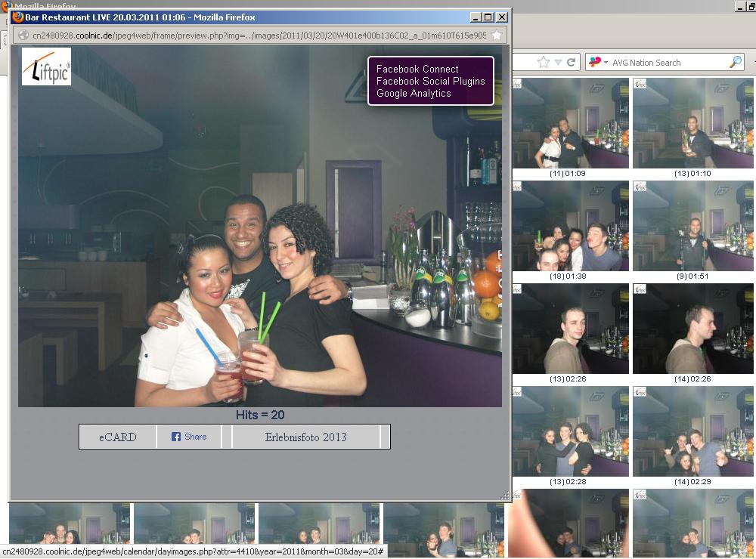Image resolution: width=756 pixels, height=559 pixels.
Task: Click the reload icon in the main browser toolbar
Action: pyautogui.click(x=572, y=62)
